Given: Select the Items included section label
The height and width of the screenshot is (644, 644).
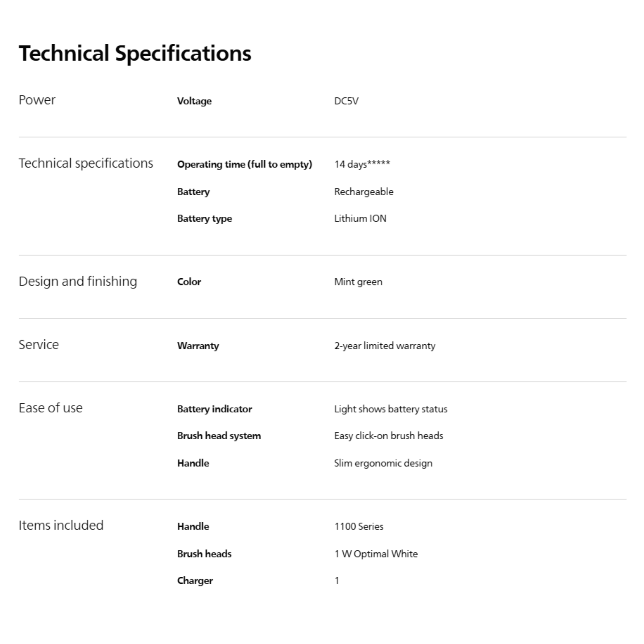Looking at the screenshot, I should pyautogui.click(x=61, y=525).
